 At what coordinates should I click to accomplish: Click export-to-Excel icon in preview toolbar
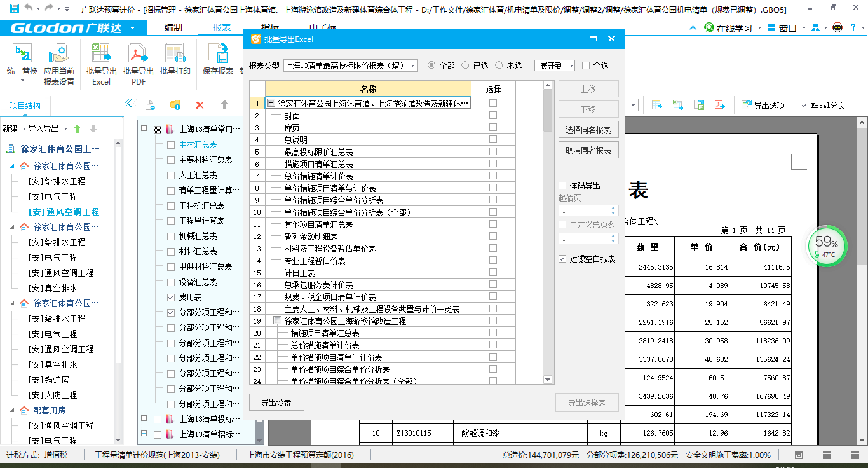[657, 105]
